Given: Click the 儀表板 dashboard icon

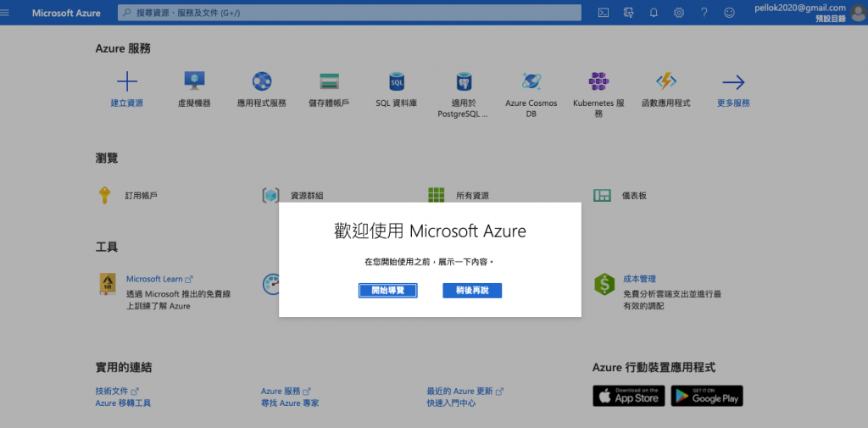Looking at the screenshot, I should 602,196.
